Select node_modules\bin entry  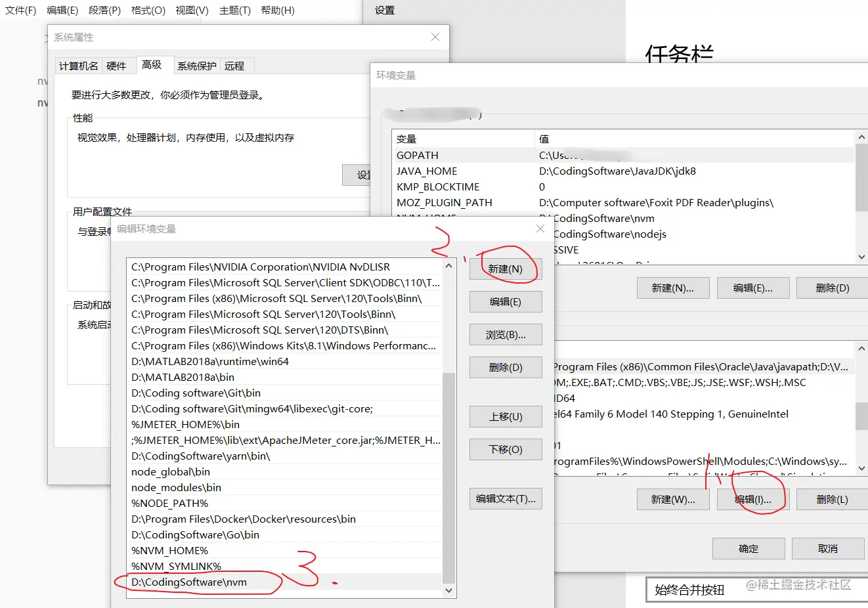pos(285,488)
